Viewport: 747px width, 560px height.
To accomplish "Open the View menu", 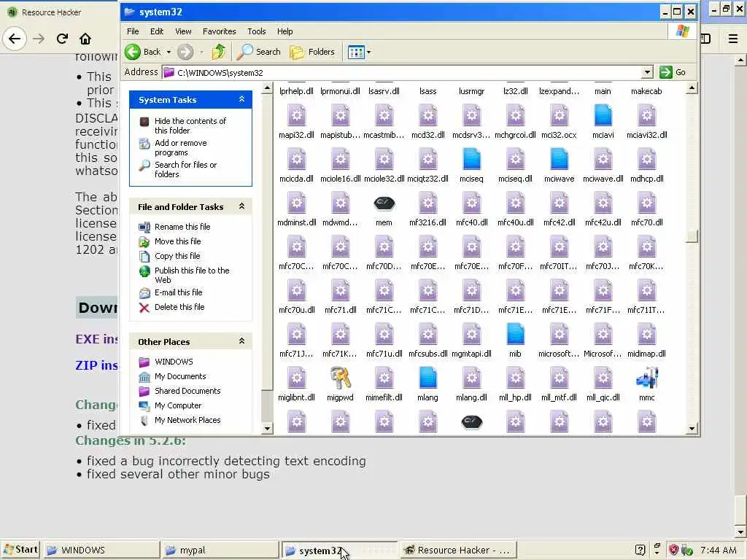I will tap(183, 31).
